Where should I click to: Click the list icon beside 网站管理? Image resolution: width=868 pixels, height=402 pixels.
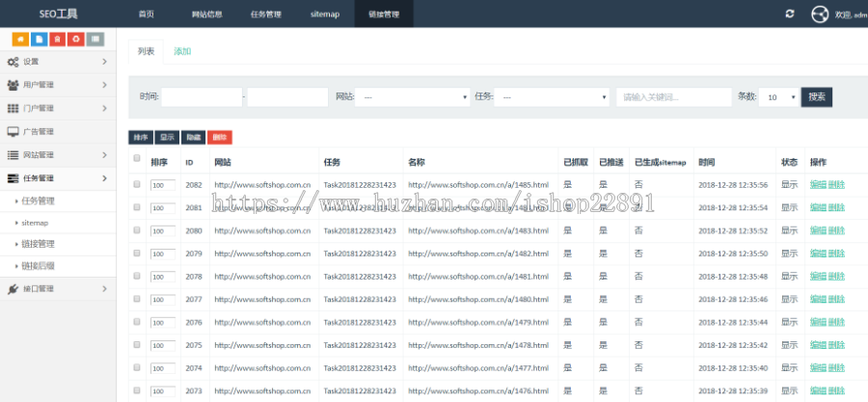[13, 155]
